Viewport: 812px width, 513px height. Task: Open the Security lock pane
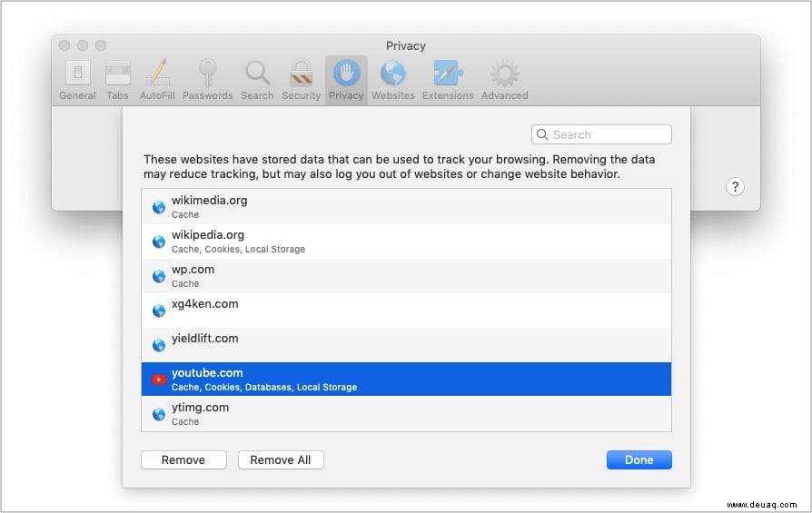tap(301, 80)
